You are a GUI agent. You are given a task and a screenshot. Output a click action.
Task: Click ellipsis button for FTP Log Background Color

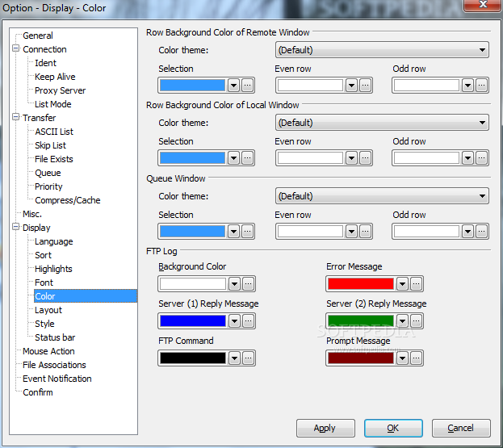pyautogui.click(x=249, y=284)
